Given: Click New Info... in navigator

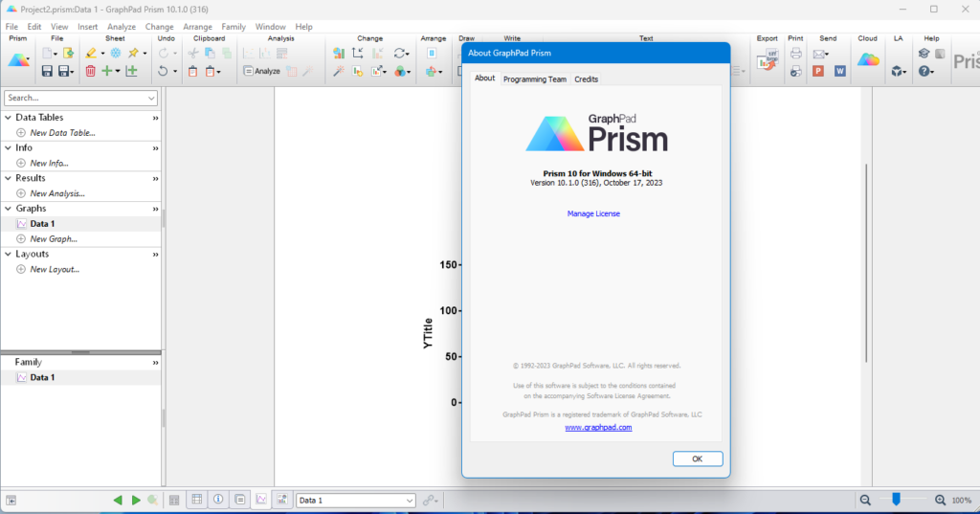Looking at the screenshot, I should point(50,164).
